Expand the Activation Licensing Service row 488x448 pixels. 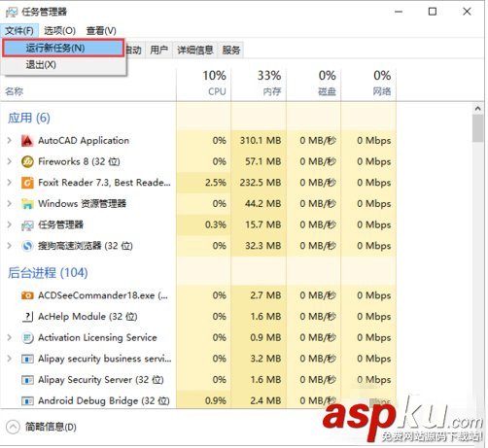click(x=10, y=337)
